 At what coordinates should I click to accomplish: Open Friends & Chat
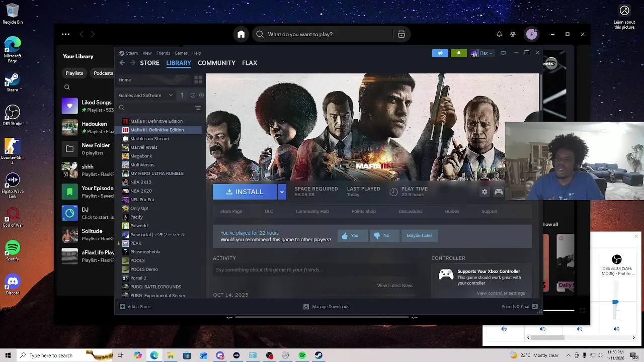(520, 307)
